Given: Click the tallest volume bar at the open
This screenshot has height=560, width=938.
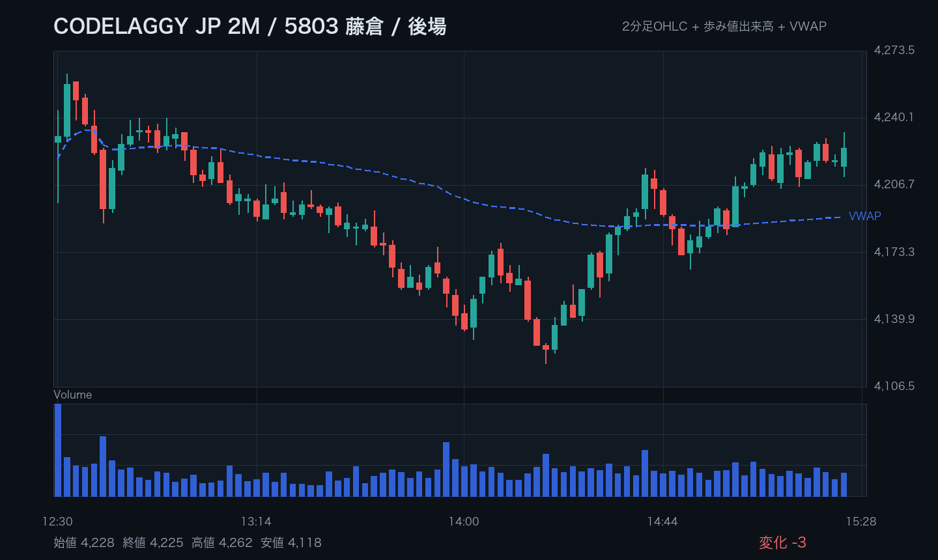Looking at the screenshot, I should click(x=58, y=450).
